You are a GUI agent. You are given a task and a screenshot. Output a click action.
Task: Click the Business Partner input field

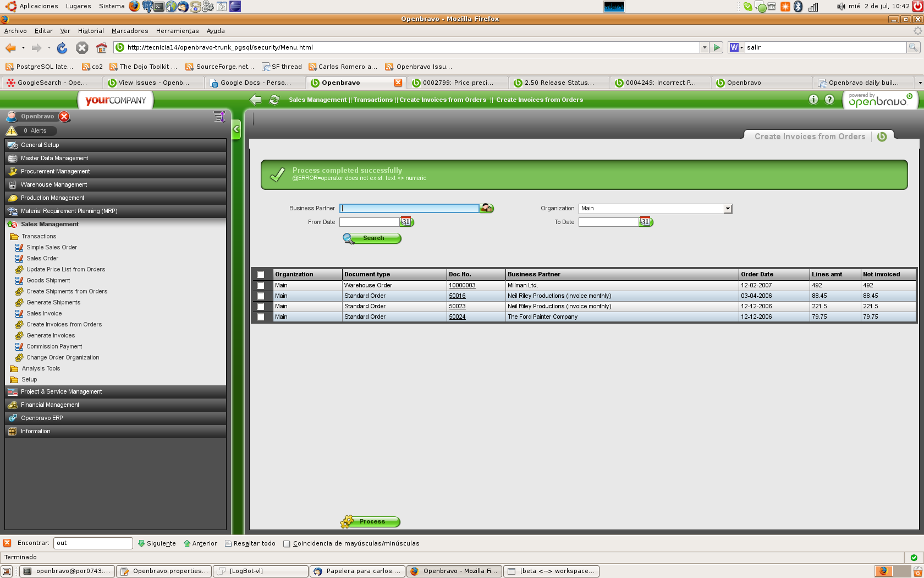pos(409,208)
